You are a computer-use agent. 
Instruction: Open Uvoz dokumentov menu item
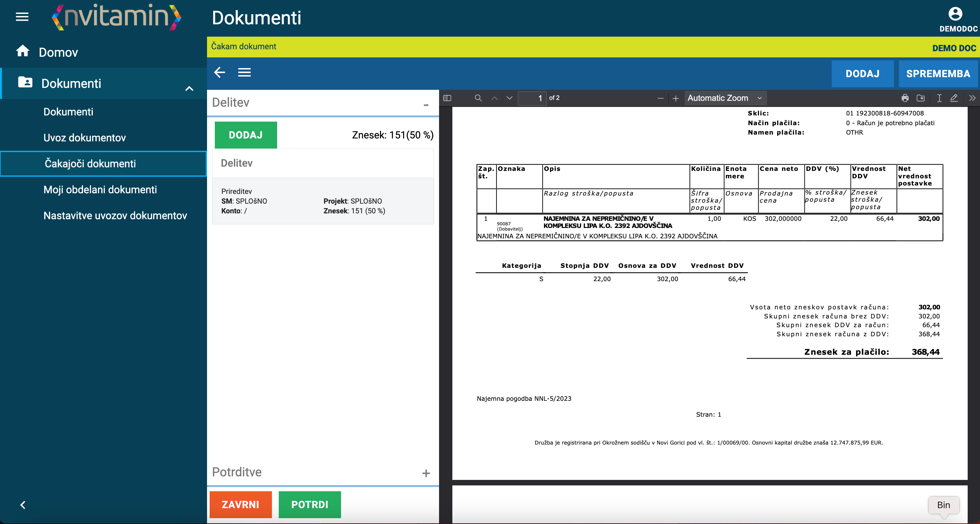pos(84,138)
